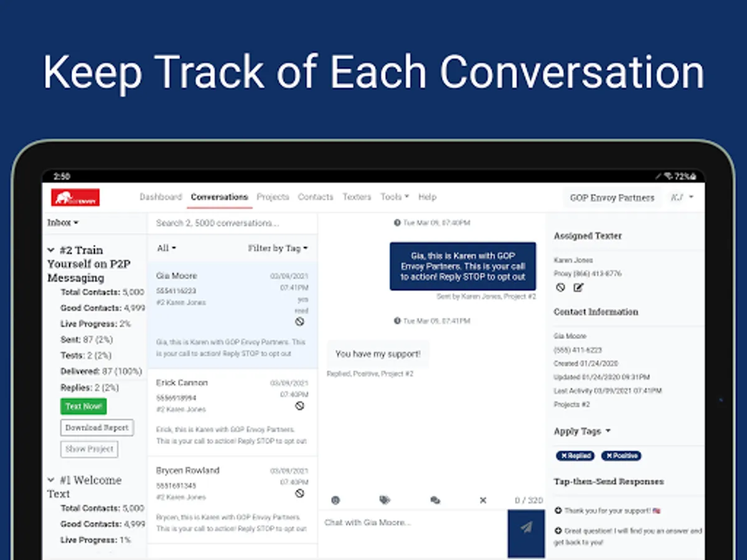Collapse #2 Train Yourself on P2P Messaging project

(51, 250)
